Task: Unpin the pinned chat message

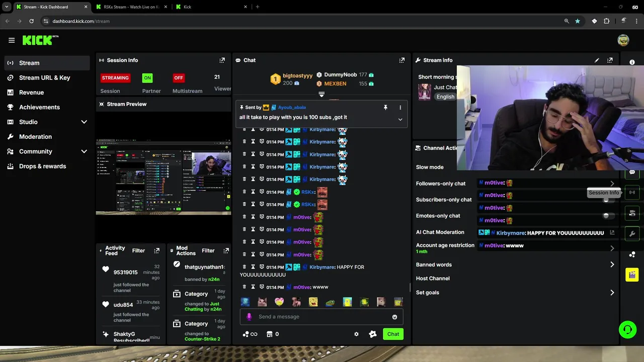Action: pyautogui.click(x=385, y=108)
